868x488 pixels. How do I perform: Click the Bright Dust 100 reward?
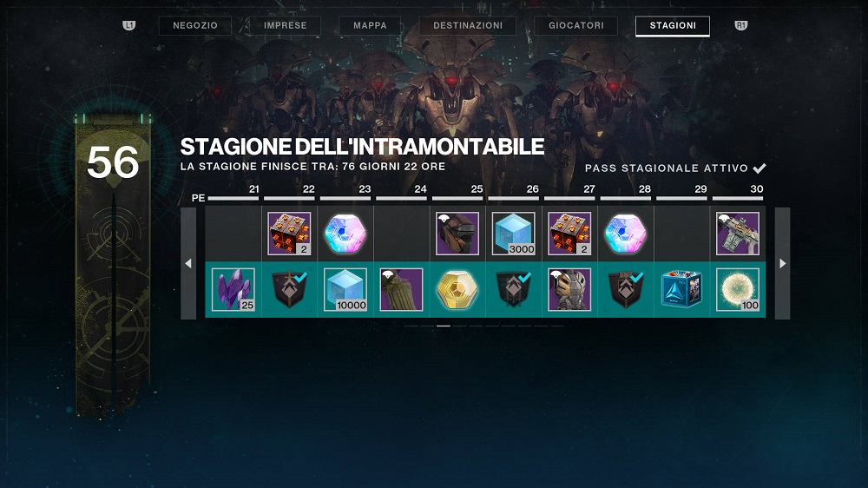coord(737,289)
